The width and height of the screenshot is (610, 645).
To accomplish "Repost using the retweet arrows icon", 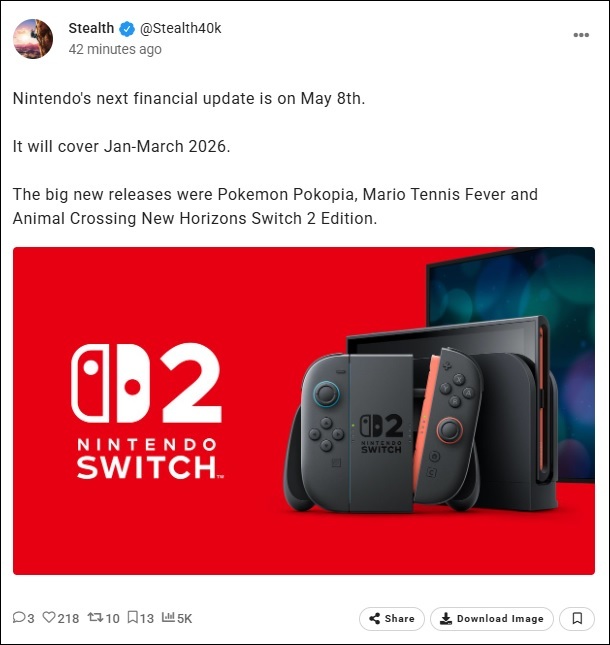I will pyautogui.click(x=95, y=617).
